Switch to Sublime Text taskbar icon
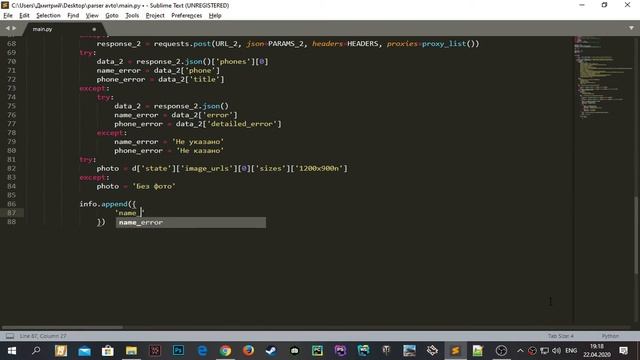This screenshot has height=360, width=640. coord(455,351)
